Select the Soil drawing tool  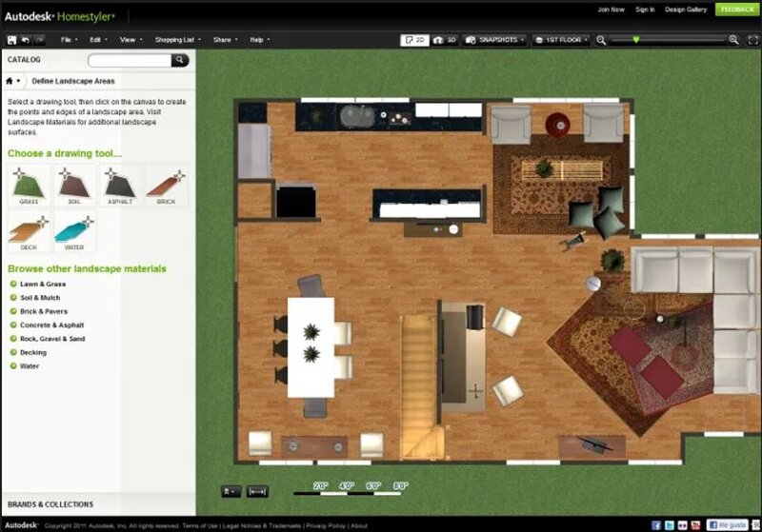(74, 185)
